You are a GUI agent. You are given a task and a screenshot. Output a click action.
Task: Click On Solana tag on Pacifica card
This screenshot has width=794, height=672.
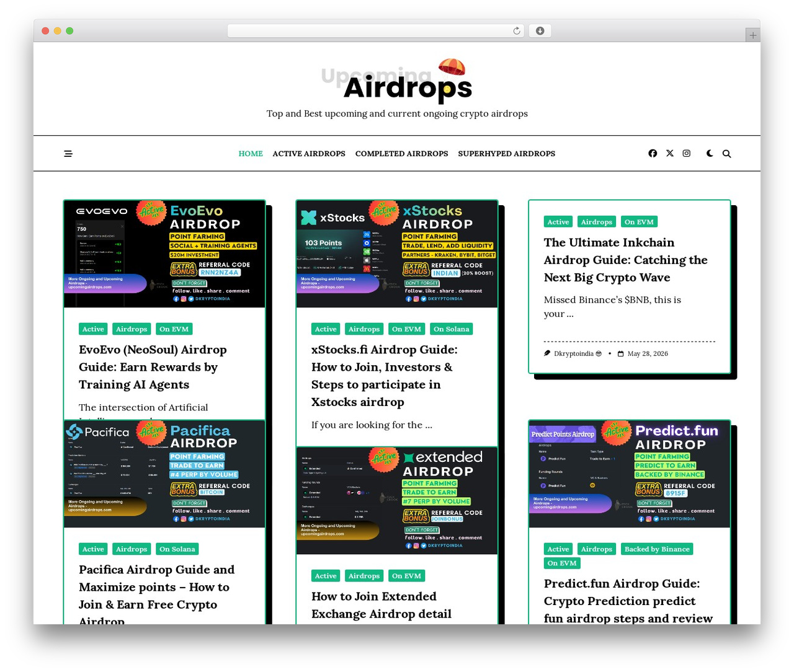pyautogui.click(x=177, y=549)
